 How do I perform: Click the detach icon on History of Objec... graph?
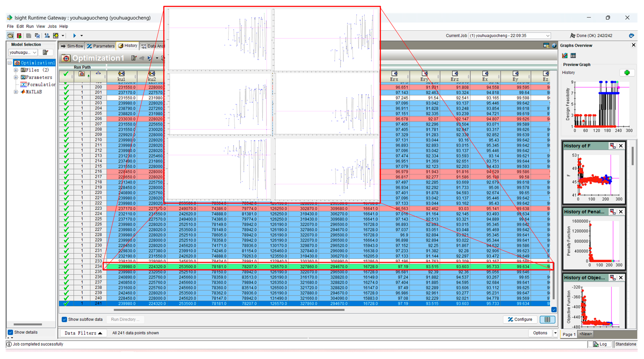(x=612, y=278)
